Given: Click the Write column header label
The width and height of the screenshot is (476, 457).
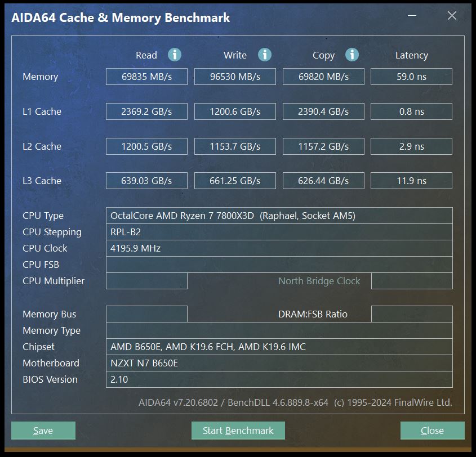Looking at the screenshot, I should pos(235,55).
